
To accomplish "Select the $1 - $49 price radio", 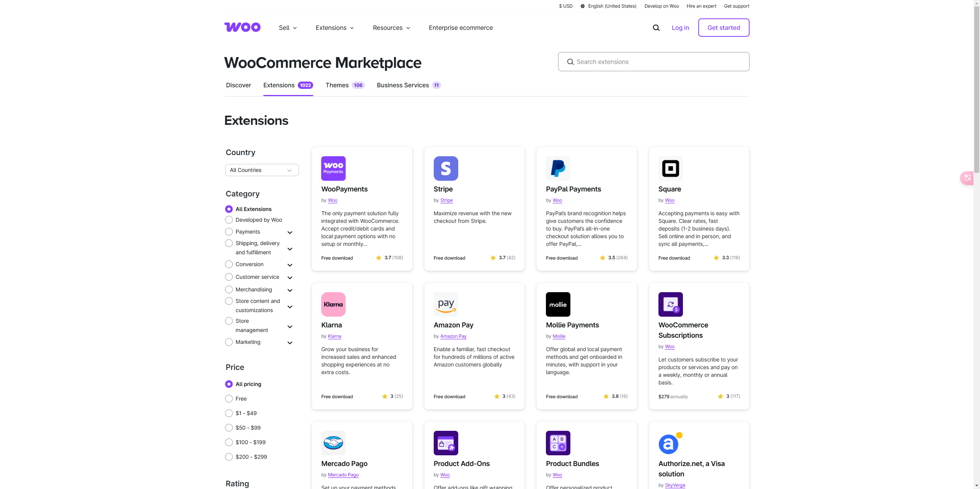I will click(x=229, y=413).
